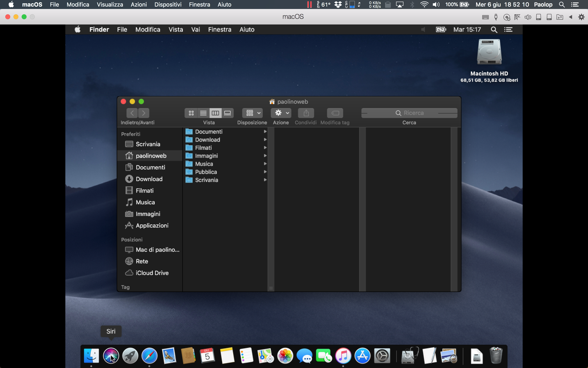Open Messages bubble icon in Dock
Screen dimensions: 588x368
coord(304,356)
